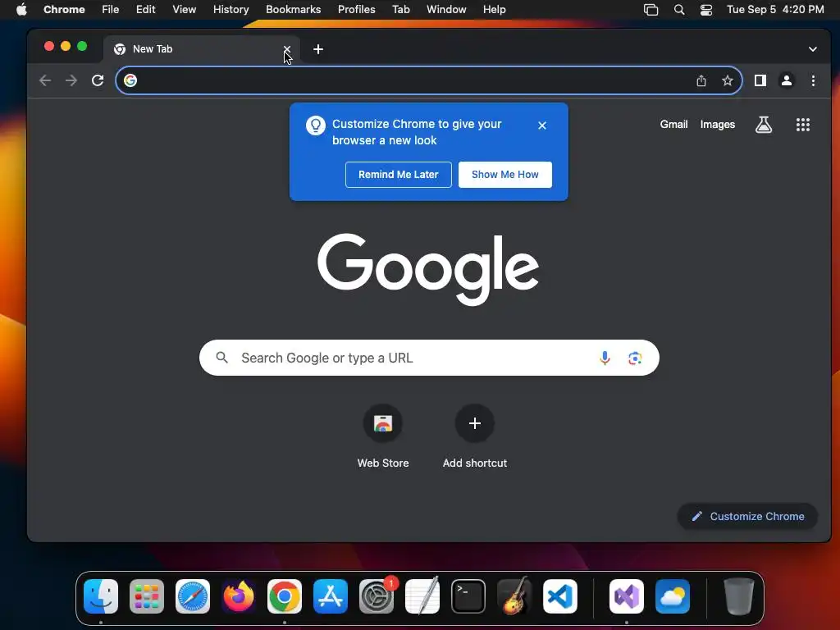Start voice search with microphone icon

tap(605, 358)
